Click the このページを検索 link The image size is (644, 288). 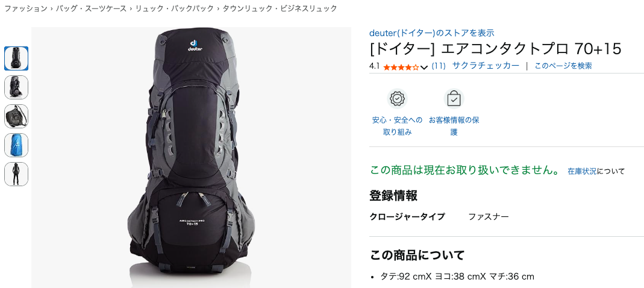[563, 66]
